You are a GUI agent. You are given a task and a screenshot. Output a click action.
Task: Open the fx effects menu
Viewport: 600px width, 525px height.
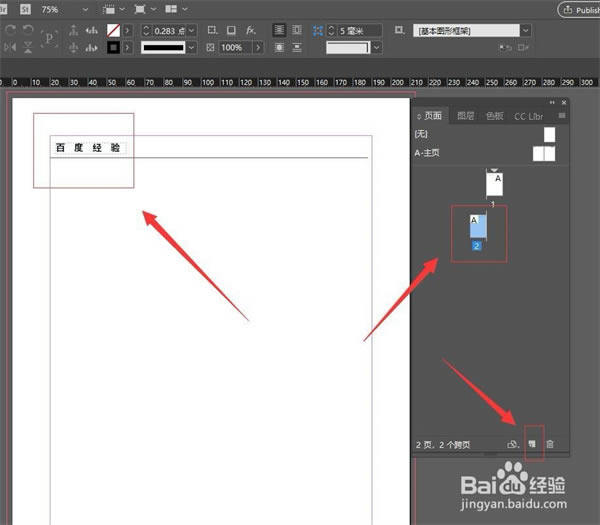(x=251, y=30)
